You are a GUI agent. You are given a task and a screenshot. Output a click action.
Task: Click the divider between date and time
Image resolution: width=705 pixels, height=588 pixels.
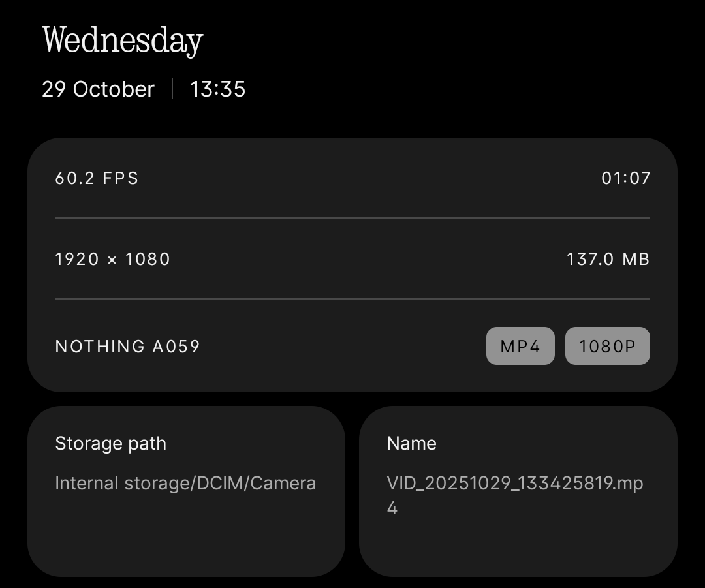(172, 89)
